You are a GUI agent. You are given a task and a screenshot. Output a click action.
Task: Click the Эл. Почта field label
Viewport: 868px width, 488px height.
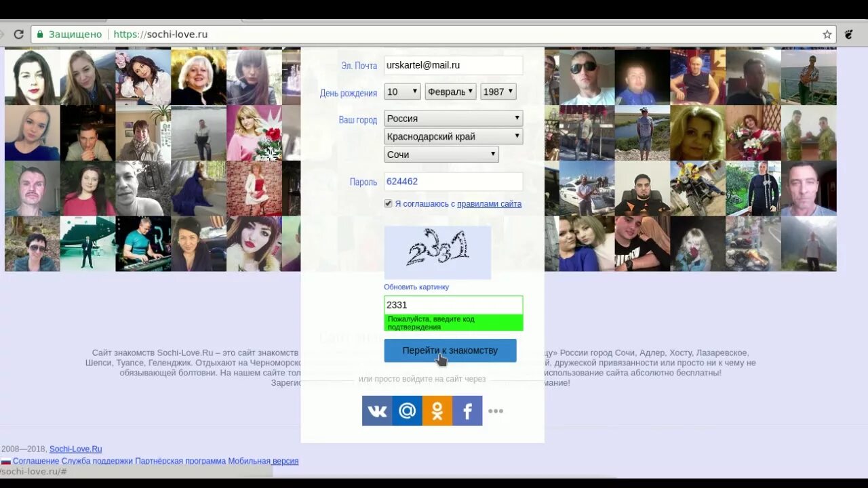[359, 66]
